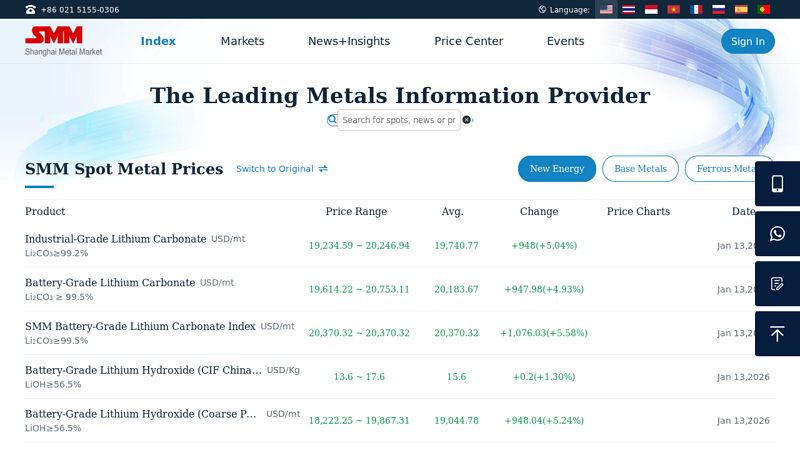
Task: Select the New Energy category tab
Action: 557,169
